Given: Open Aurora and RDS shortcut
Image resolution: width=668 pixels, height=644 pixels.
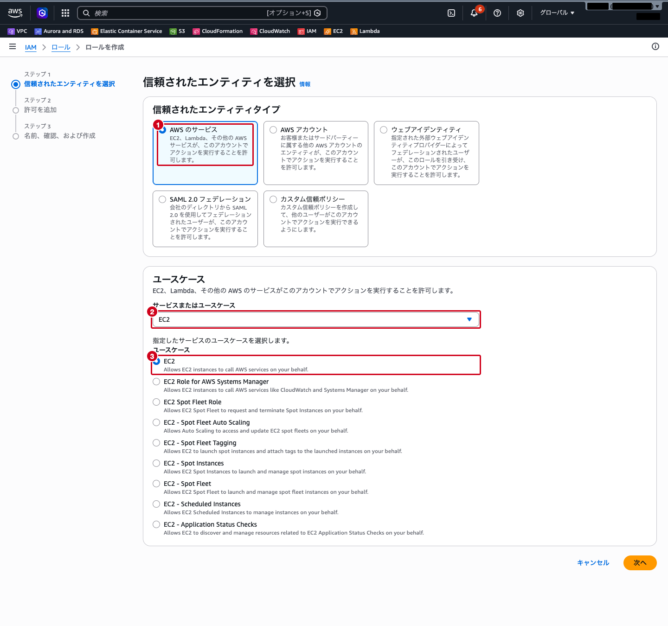Looking at the screenshot, I should [59, 31].
